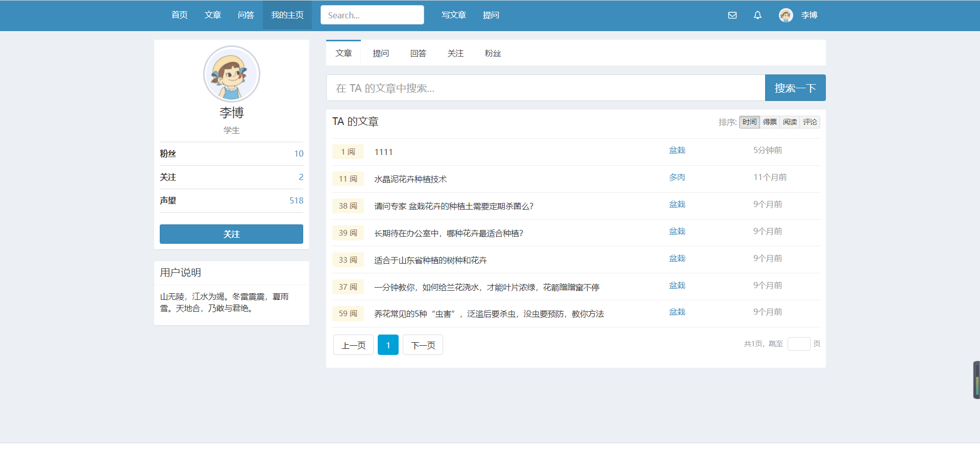Click 盆栽 category on the 1111 row

[x=677, y=150]
